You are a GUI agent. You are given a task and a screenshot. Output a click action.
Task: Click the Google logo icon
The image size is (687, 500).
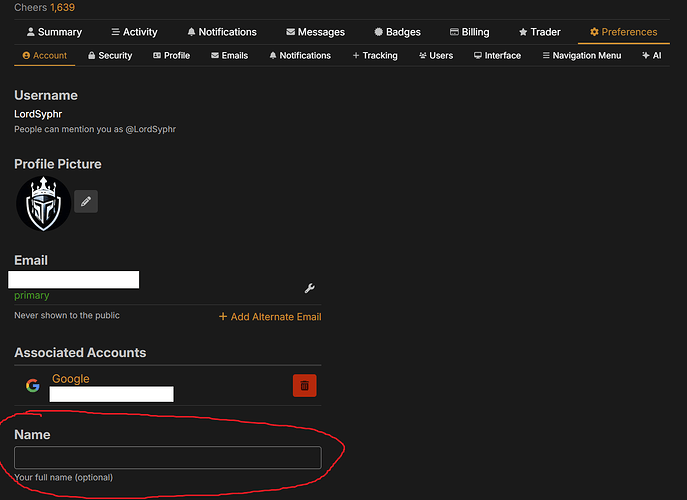(32, 386)
